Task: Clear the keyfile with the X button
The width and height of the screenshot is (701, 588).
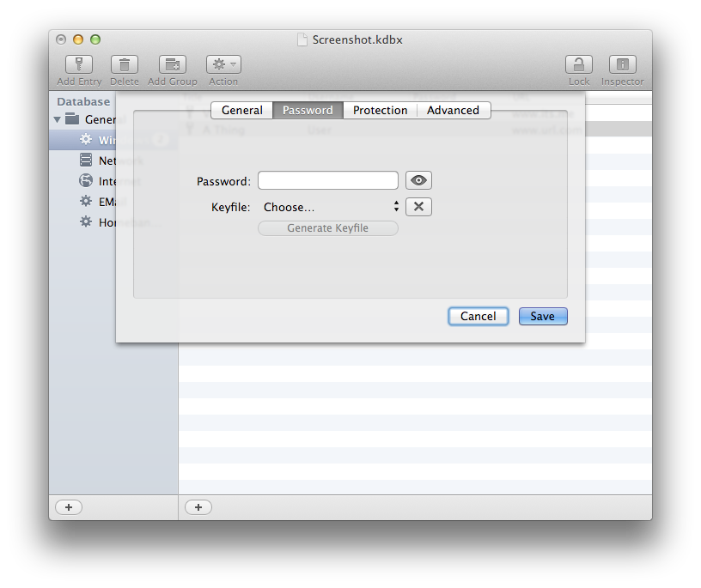Action: 418,207
